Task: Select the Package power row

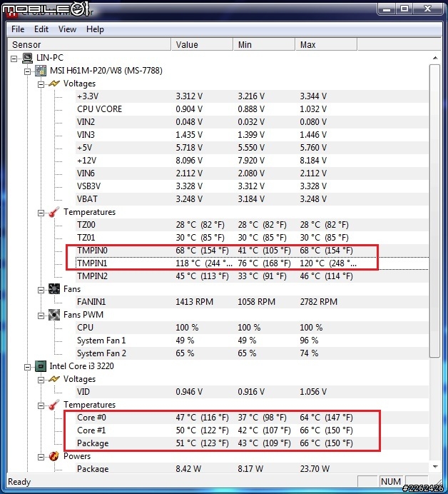Action: click(252, 469)
